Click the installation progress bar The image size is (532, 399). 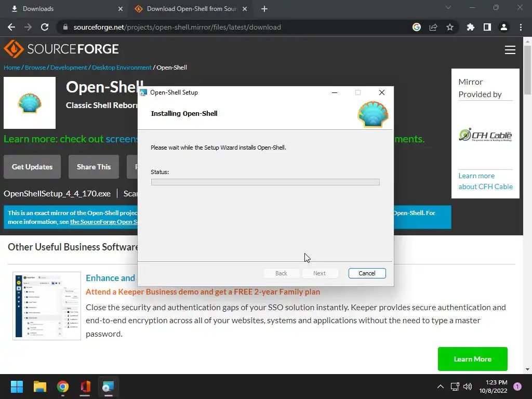coord(265,182)
